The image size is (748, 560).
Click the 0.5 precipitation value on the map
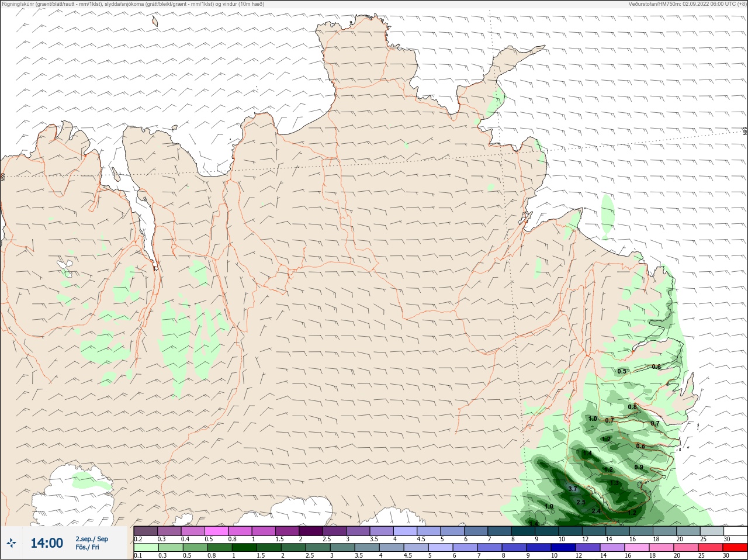point(622,371)
